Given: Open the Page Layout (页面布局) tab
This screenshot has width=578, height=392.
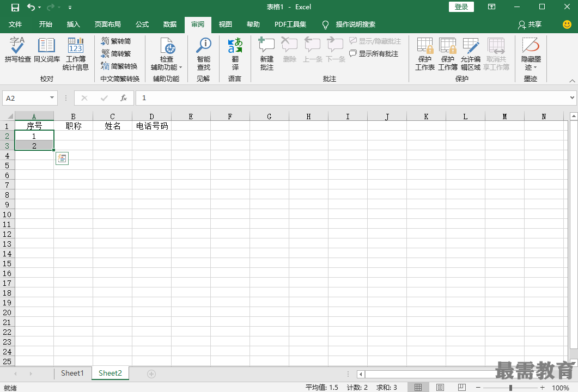Looking at the screenshot, I should point(107,24).
